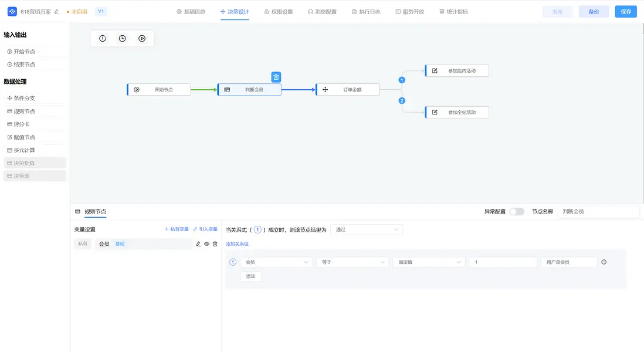Select the 参加全站活动 node
The width and height of the screenshot is (644, 352).
click(x=457, y=112)
